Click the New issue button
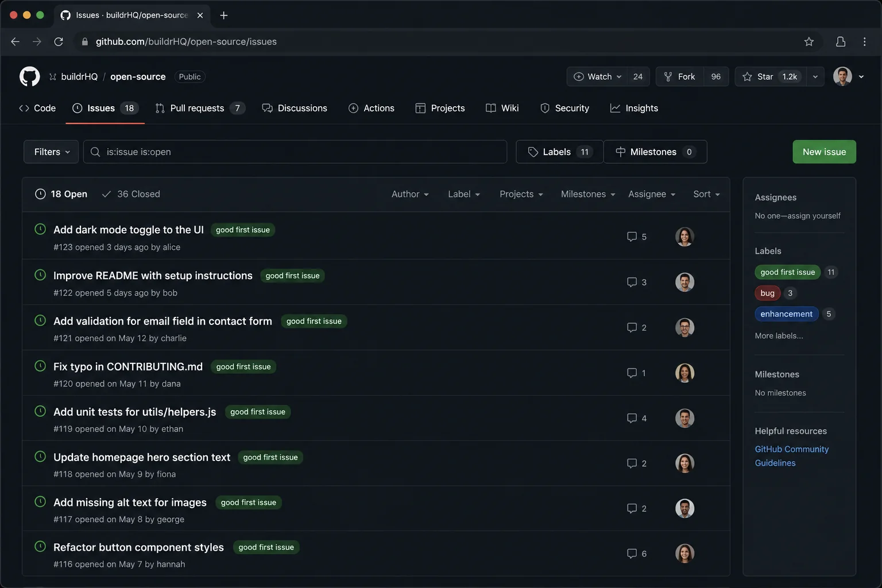 click(824, 152)
